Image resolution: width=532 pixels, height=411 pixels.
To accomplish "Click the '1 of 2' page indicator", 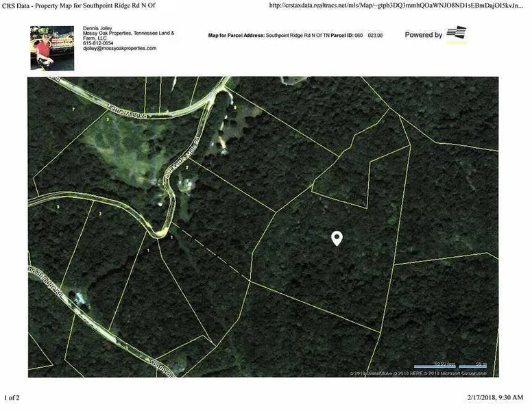I will click(x=12, y=397).
